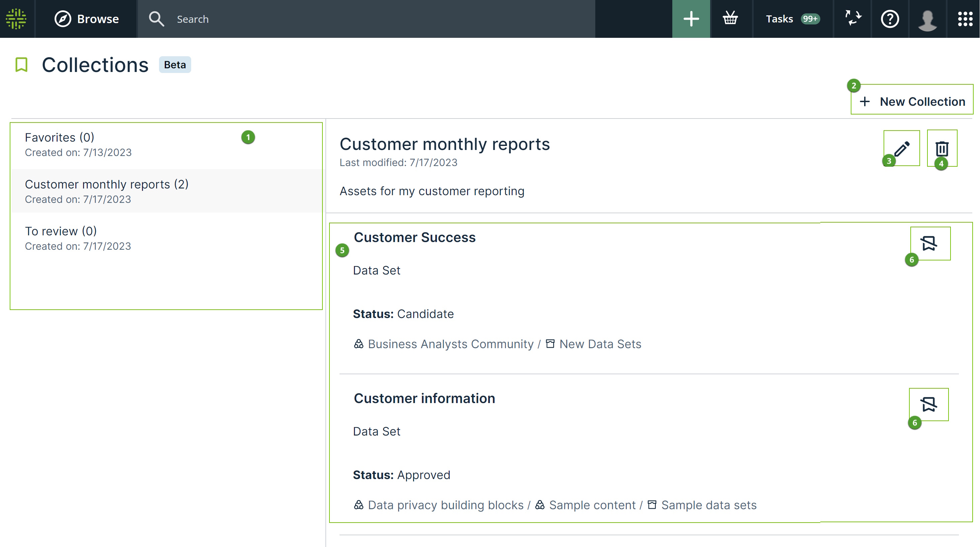Open the Browse compass menu
980x547 pixels.
pyautogui.click(x=87, y=19)
